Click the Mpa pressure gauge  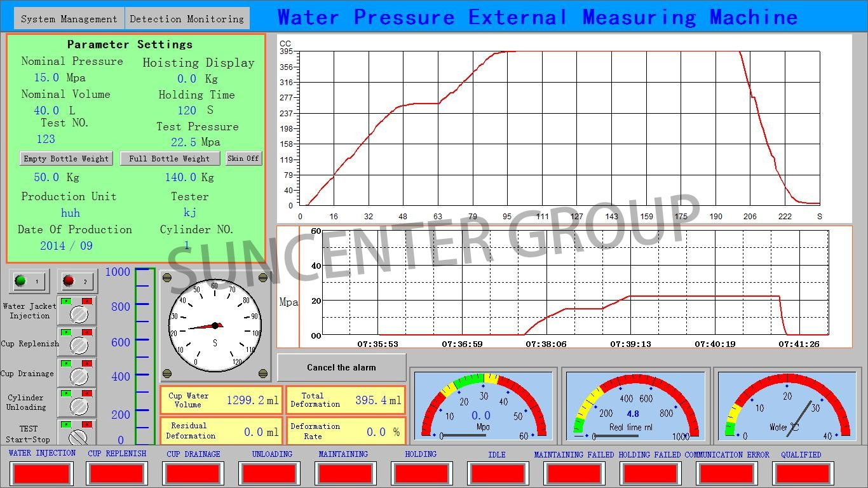click(484, 407)
